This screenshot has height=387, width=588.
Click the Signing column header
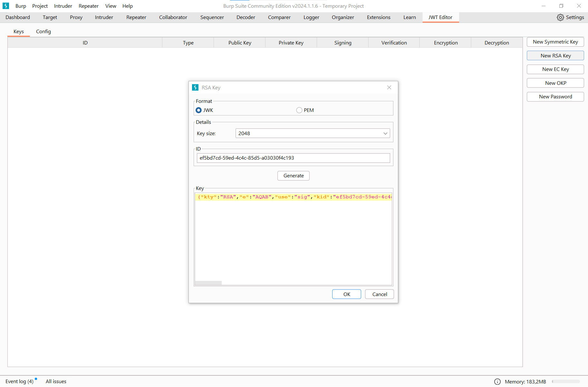(x=342, y=43)
